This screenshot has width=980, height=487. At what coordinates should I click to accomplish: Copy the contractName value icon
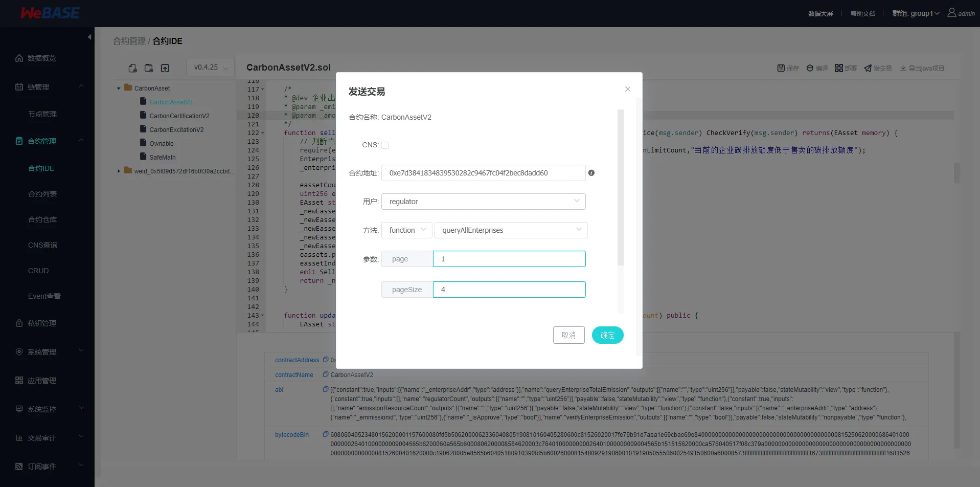tap(326, 375)
